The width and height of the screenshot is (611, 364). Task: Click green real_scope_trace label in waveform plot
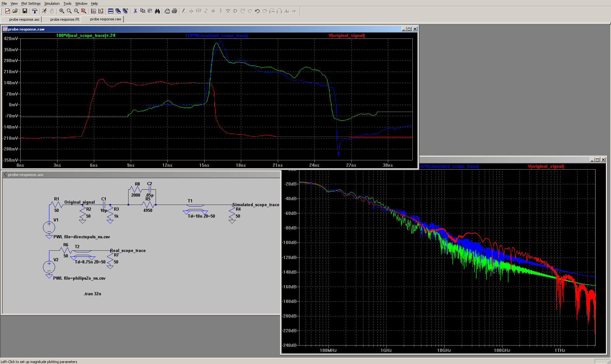(x=86, y=35)
